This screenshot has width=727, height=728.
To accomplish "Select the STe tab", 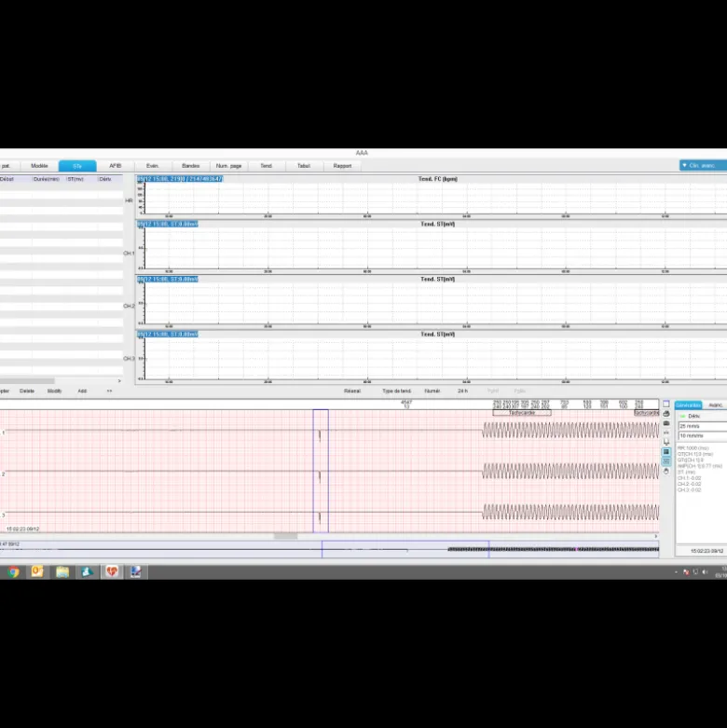I will (77, 166).
